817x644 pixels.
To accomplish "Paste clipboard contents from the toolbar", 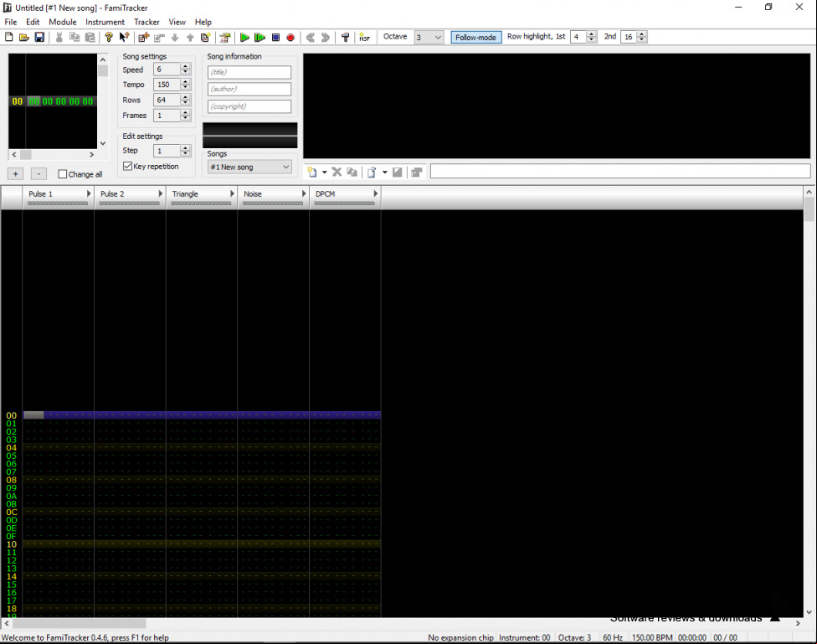I will (90, 37).
